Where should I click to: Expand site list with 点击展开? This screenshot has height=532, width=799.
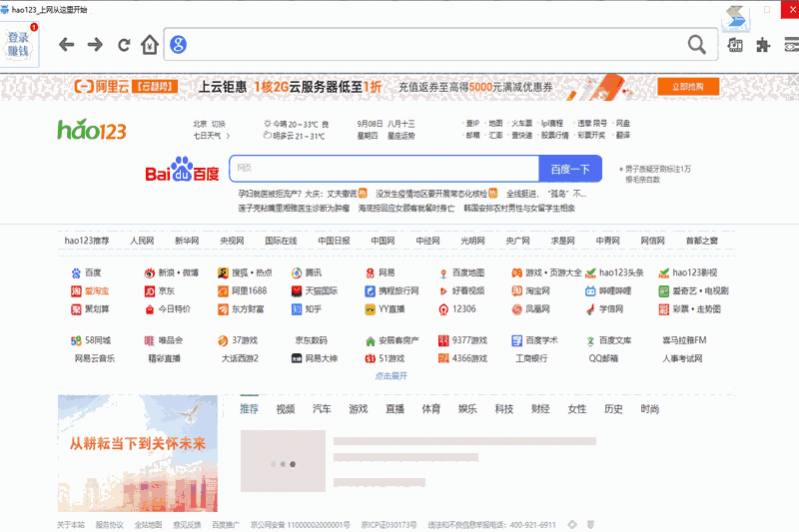point(392,375)
